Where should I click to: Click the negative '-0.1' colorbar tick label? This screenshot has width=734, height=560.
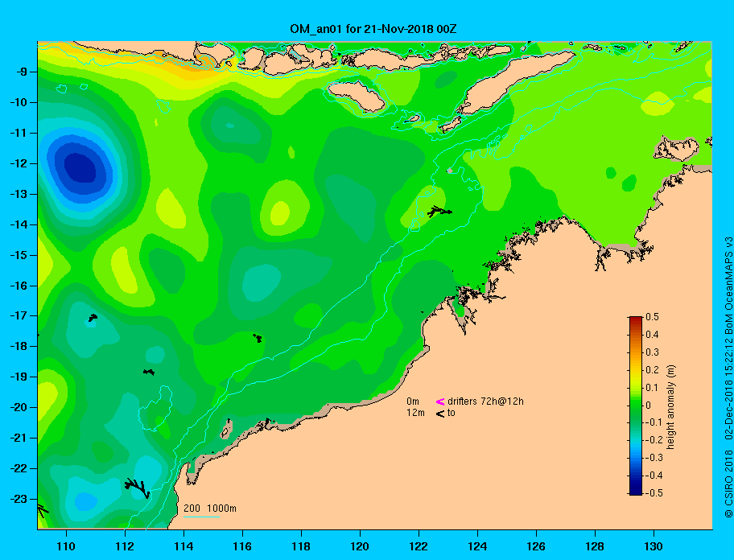tap(654, 422)
